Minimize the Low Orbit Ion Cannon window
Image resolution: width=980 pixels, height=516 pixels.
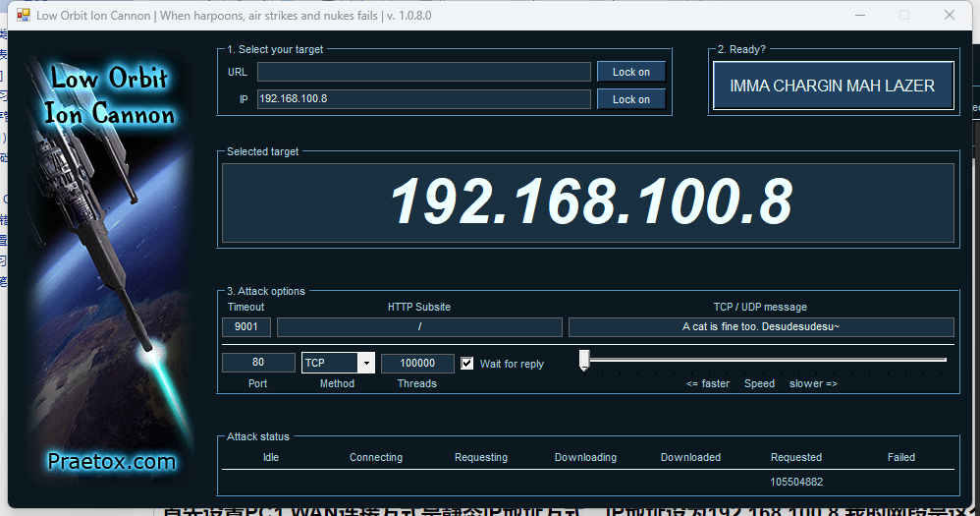pyautogui.click(x=860, y=15)
